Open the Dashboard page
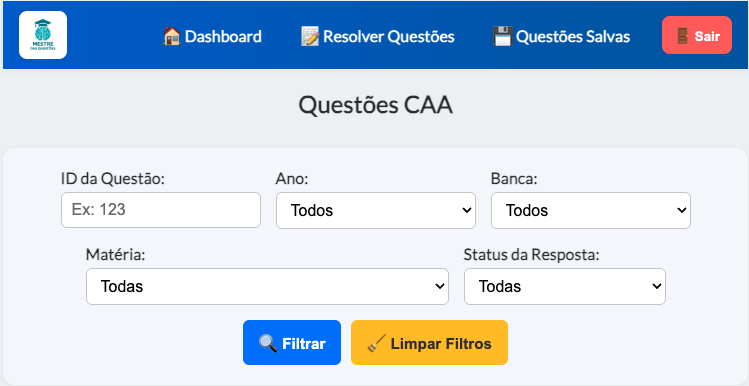This screenshot has height=386, width=749. [212, 36]
